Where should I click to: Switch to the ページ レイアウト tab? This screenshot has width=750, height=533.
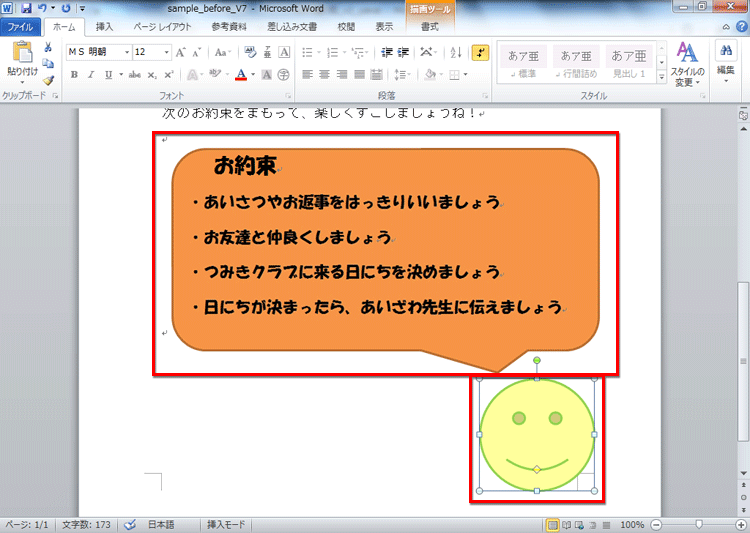pyautogui.click(x=162, y=27)
